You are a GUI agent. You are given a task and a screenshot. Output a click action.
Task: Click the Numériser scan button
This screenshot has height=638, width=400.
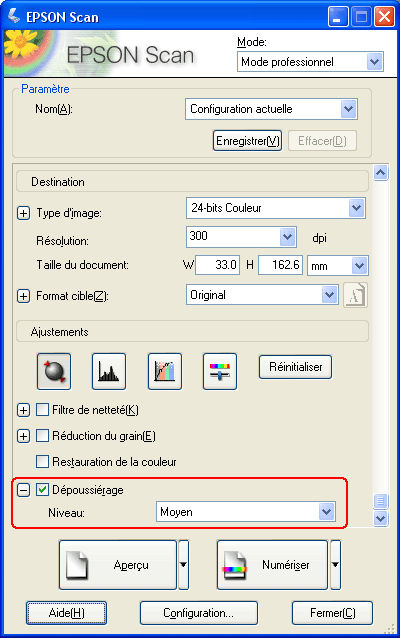(272, 565)
